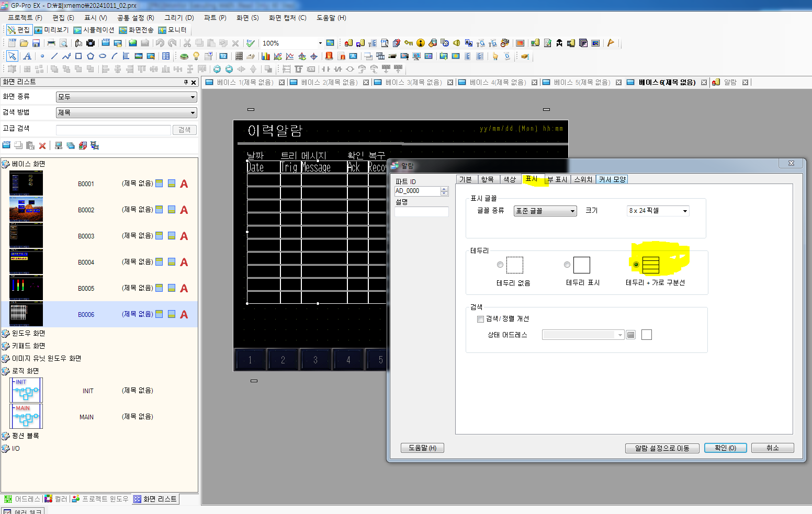This screenshot has width=812, height=514.
Task: Insert the red alarm lamp part icon
Action: (x=329, y=56)
